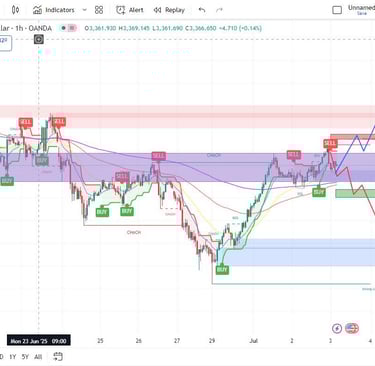
Task: Click the small square marker on the crosshair line
Action: coord(39,40)
